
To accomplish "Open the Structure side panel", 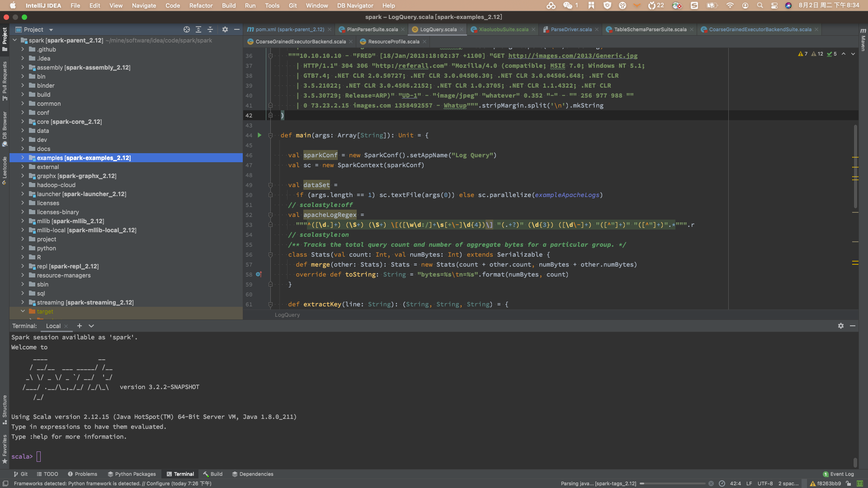I will tap(5, 409).
